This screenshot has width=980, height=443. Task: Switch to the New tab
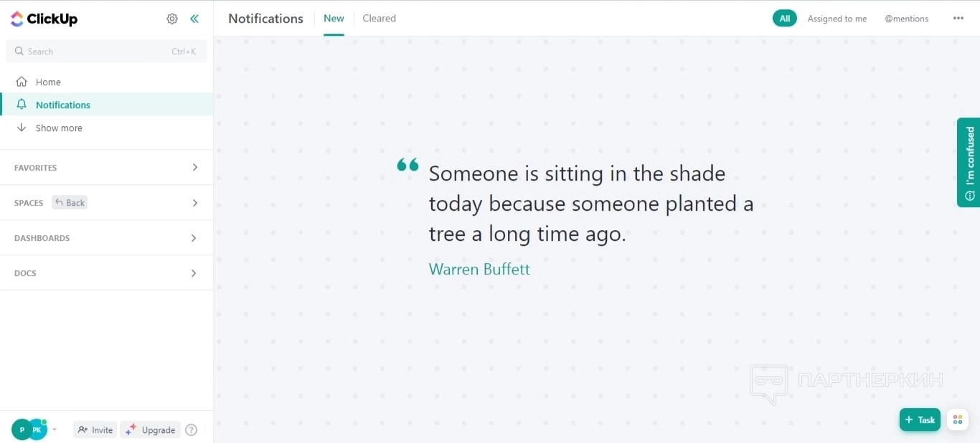334,19
